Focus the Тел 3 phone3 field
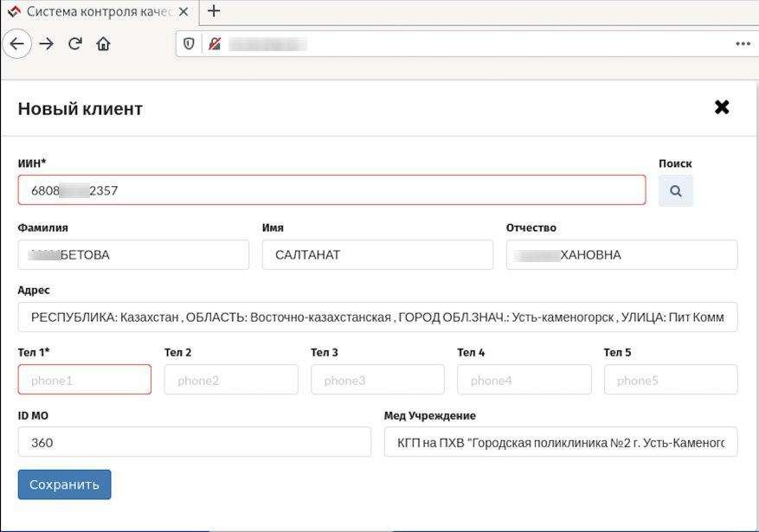Image resolution: width=759 pixels, height=532 pixels. (377, 380)
